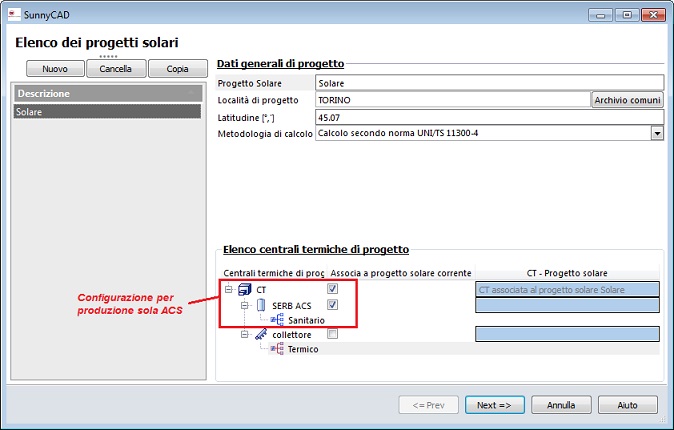Screen dimensions: 674x430
Task: Collapse the collettore tree node
Action: [x=244, y=335]
